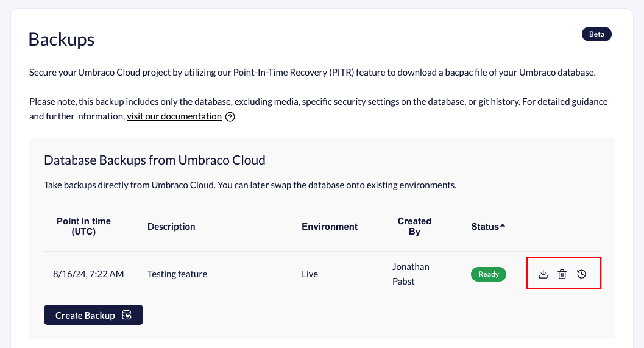Select the Jonathan Pabst cell

tap(411, 274)
